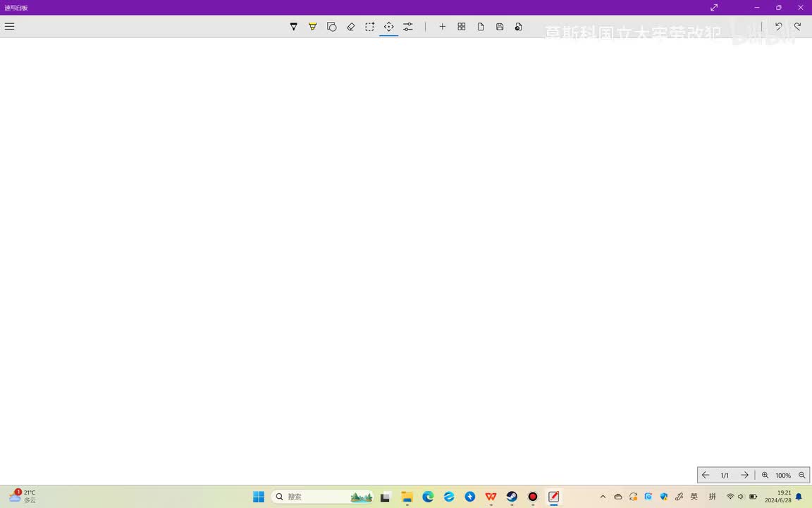
Task: Select the black pen tool
Action: coord(294,26)
